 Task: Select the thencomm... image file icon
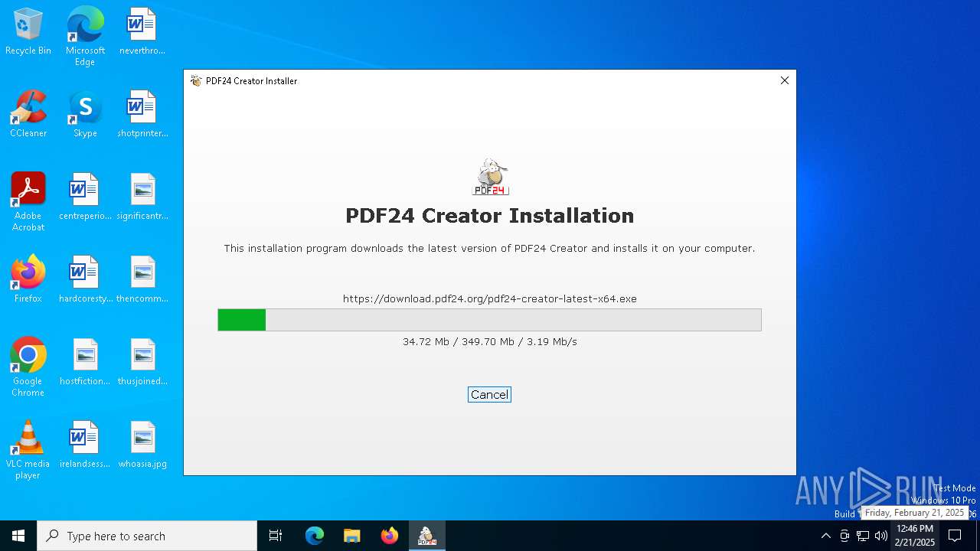click(142, 280)
